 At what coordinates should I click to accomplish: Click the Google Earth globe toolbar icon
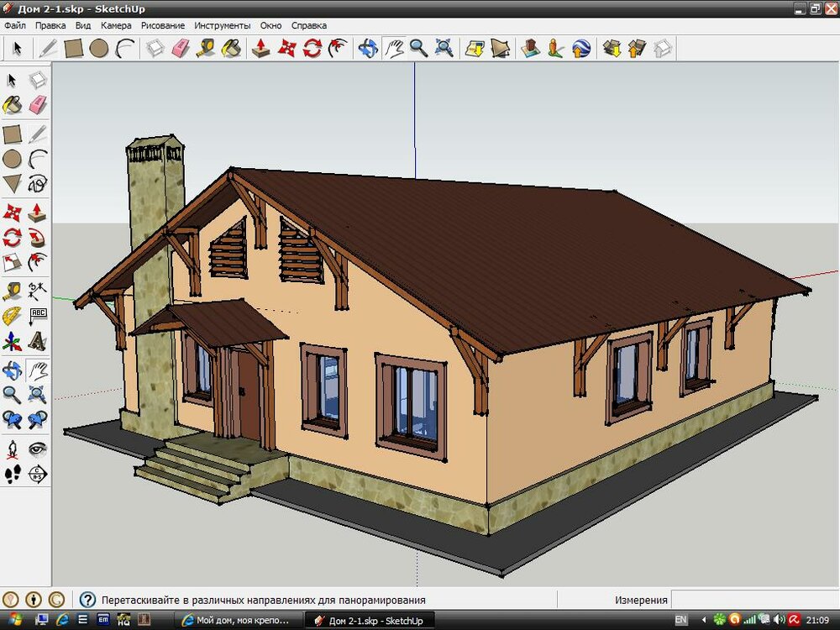(x=581, y=48)
